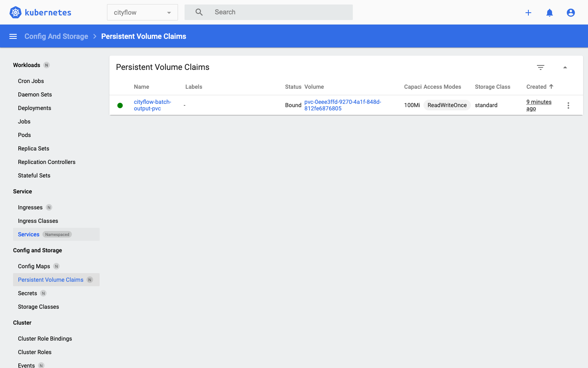Open Replica Sets page
Screen dimensions: 588x368
pyautogui.click(x=33, y=148)
